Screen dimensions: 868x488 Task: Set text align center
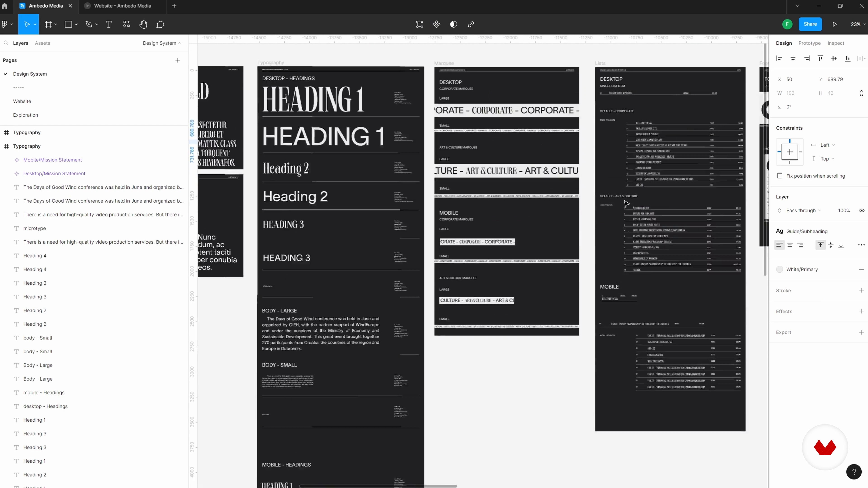pyautogui.click(x=790, y=245)
